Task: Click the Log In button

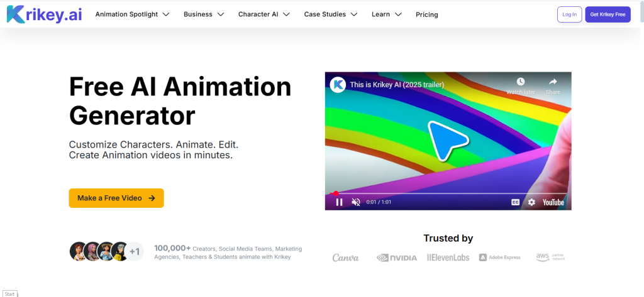Action: tap(569, 14)
